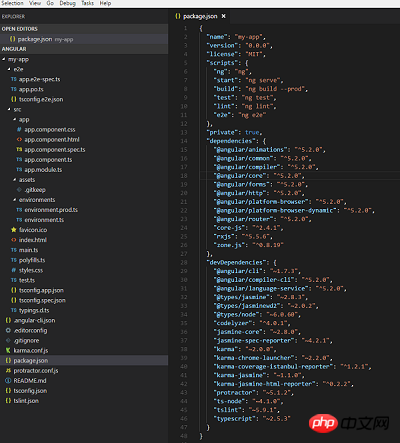Click TS icon of main.ts
Image resolution: width=400 pixels, height=443 pixels.
pyautogui.click(x=14, y=250)
